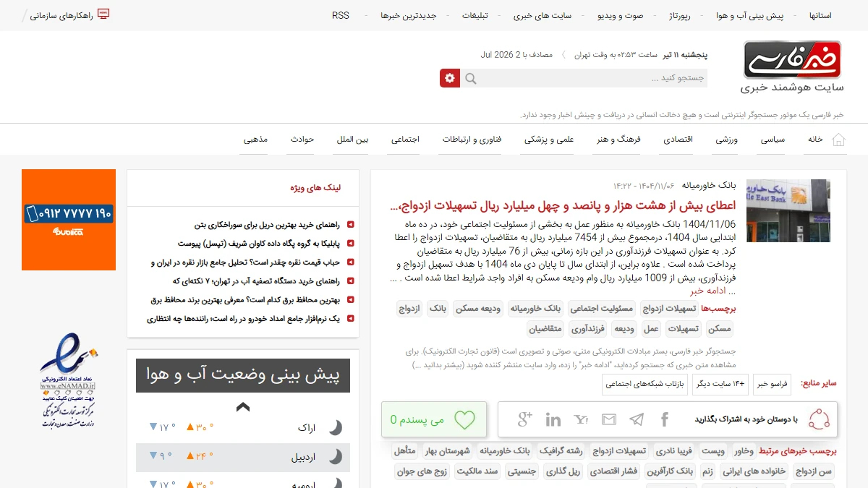Open the استانها top menu
Image resolution: width=868 pixels, height=488 pixels.
(820, 15)
